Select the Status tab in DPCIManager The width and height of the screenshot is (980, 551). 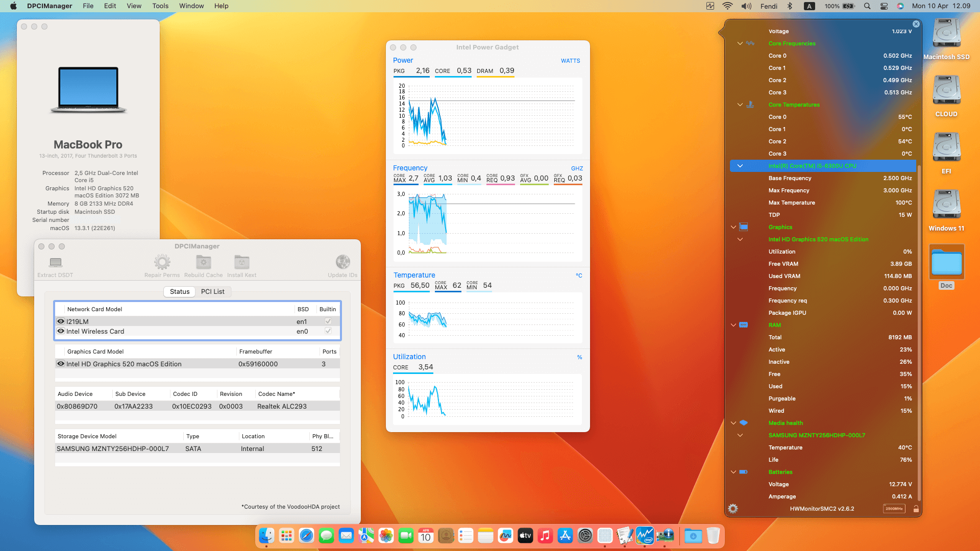180,291
